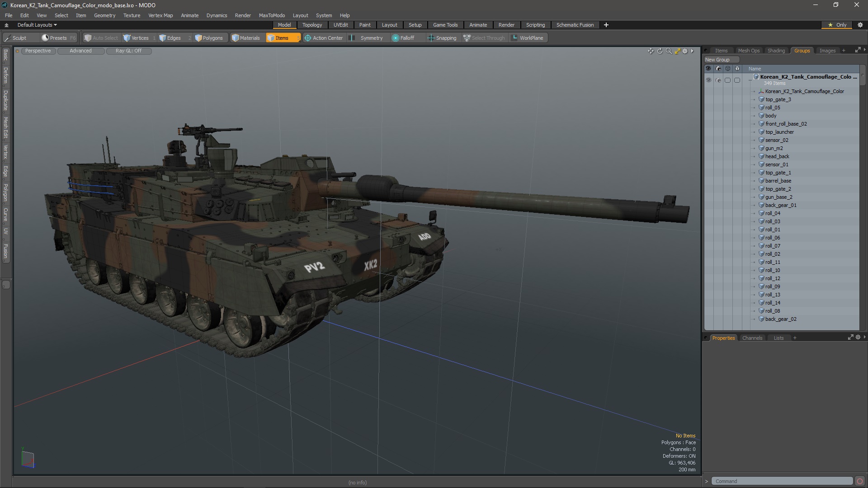Open the Geometry menu

pos(104,15)
